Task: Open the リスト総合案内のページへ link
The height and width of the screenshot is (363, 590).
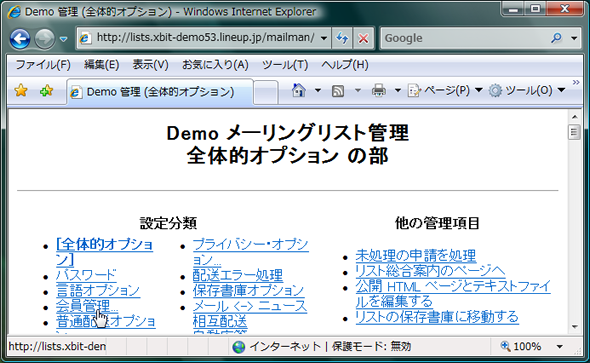Action: (x=430, y=271)
